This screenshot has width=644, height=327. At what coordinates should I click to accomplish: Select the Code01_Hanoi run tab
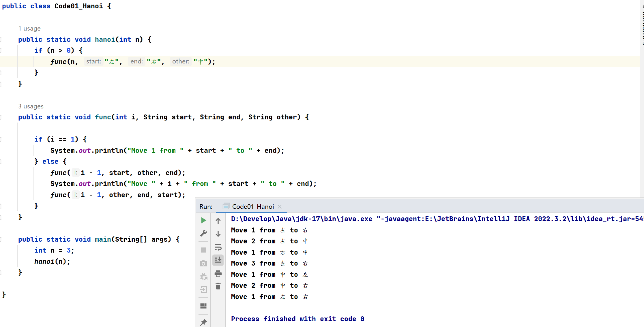(x=253, y=206)
